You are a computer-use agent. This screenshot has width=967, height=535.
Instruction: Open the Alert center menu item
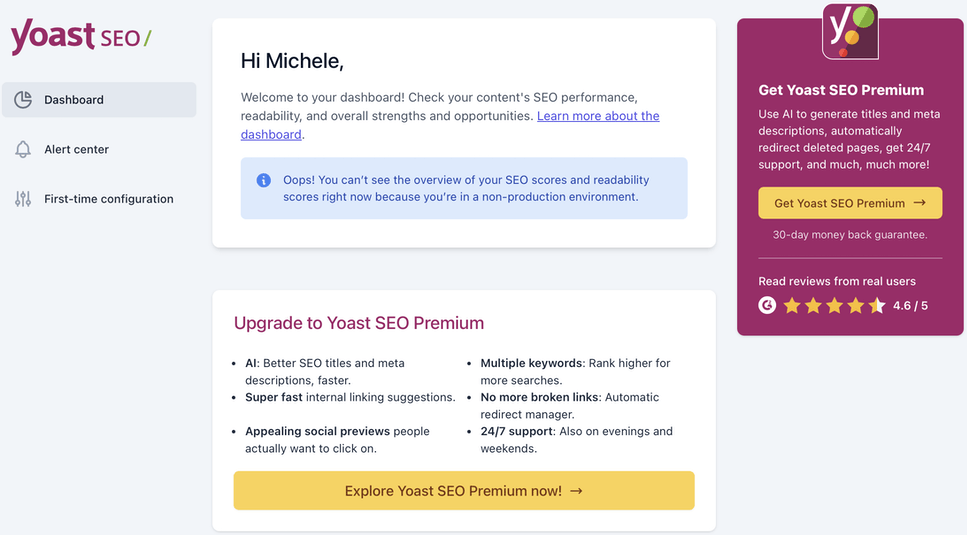coord(99,149)
